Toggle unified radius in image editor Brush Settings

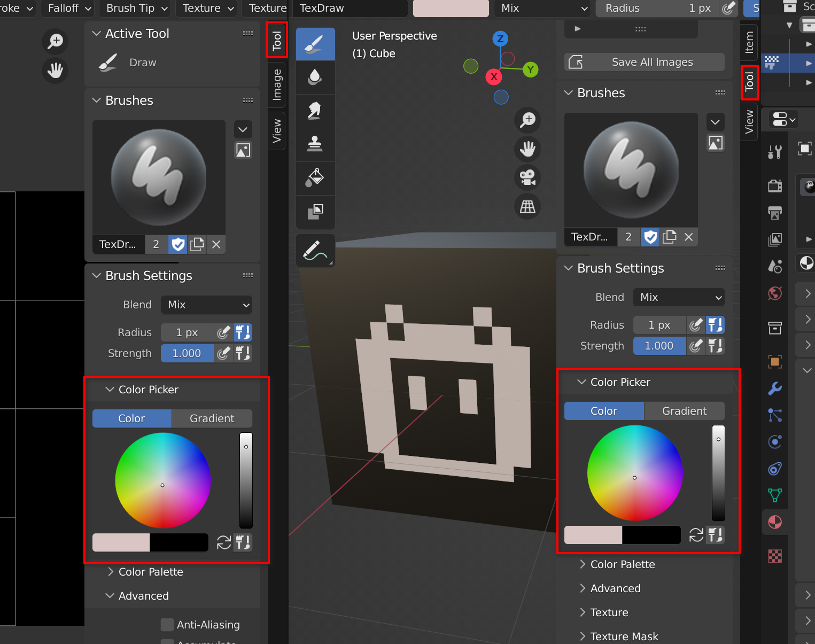click(243, 332)
